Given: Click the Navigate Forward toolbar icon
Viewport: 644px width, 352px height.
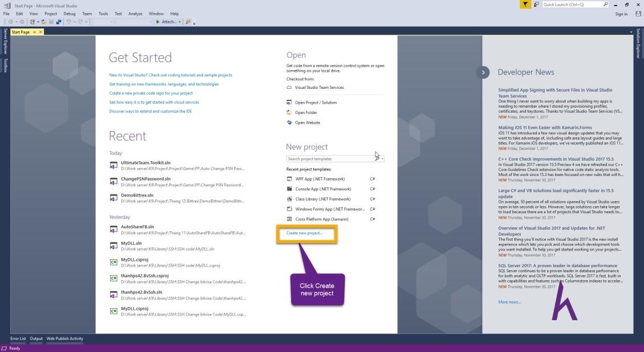Looking at the screenshot, I should coord(22,22).
